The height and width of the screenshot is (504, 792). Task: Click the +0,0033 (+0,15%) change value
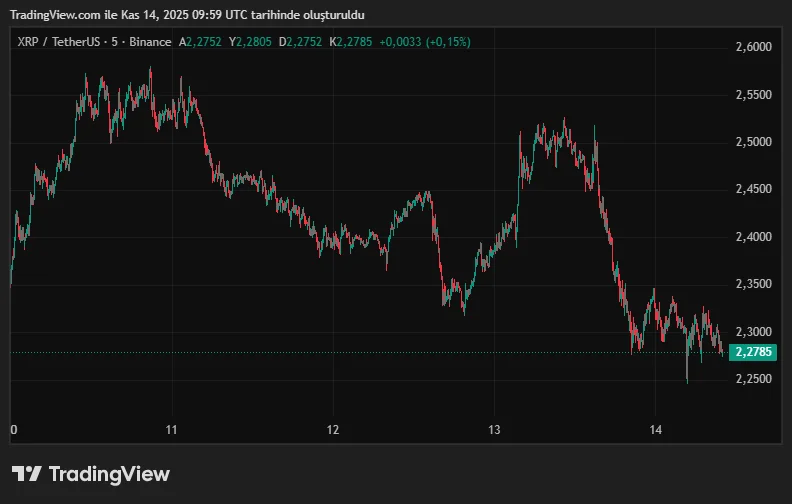[x=426, y=42]
